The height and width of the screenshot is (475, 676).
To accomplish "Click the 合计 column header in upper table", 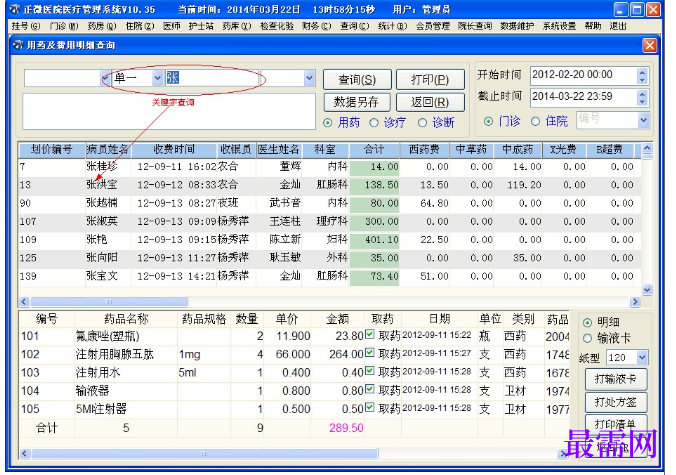I will pos(374,150).
